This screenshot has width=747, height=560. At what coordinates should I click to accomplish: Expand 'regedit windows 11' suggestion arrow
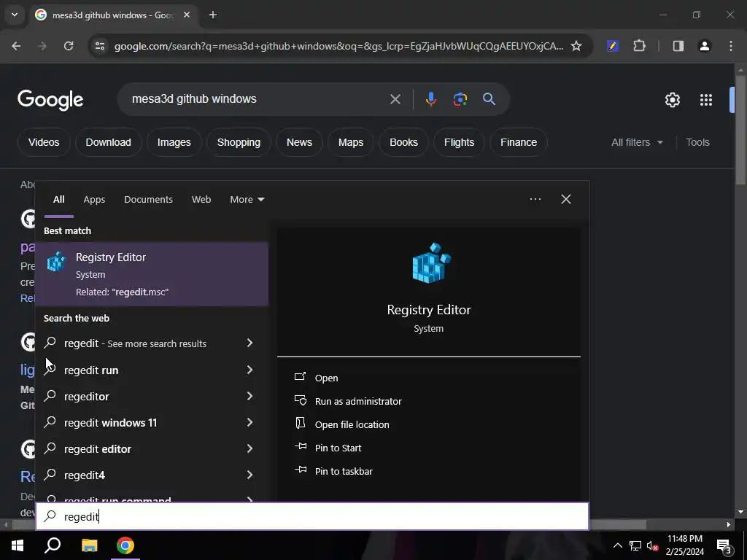coord(249,422)
